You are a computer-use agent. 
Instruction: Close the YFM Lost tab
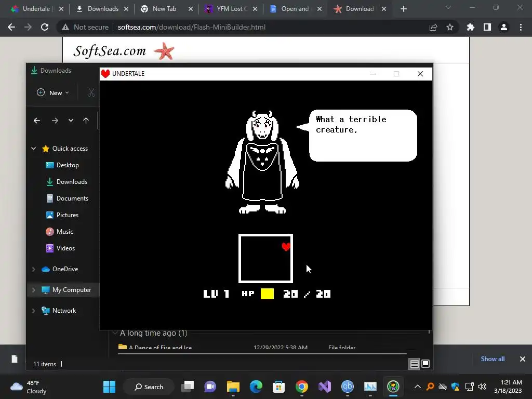pyautogui.click(x=255, y=9)
